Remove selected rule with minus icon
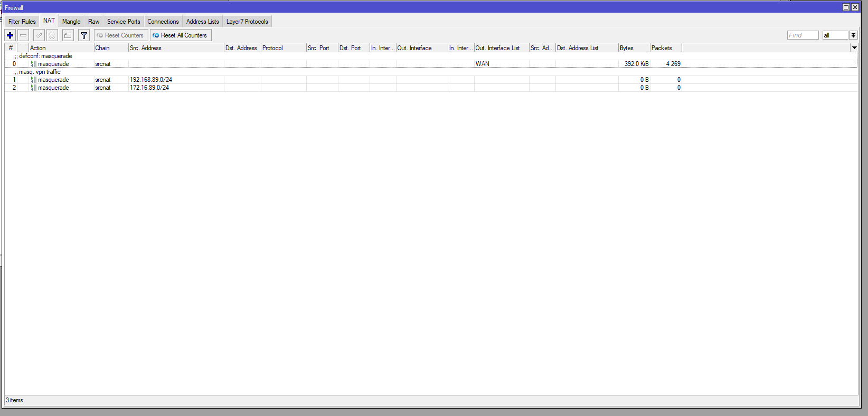 pos(23,35)
